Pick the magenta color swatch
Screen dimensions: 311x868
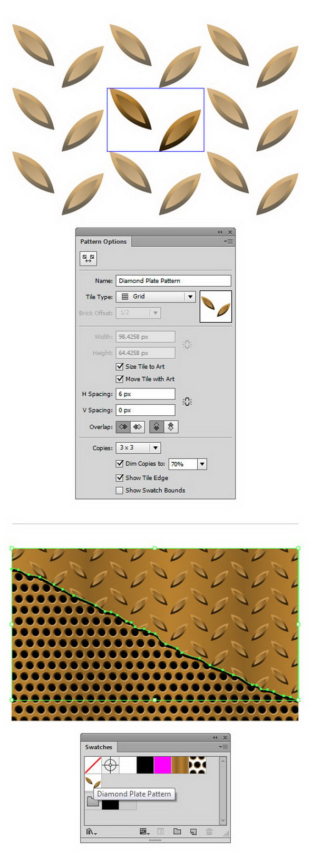point(162,765)
